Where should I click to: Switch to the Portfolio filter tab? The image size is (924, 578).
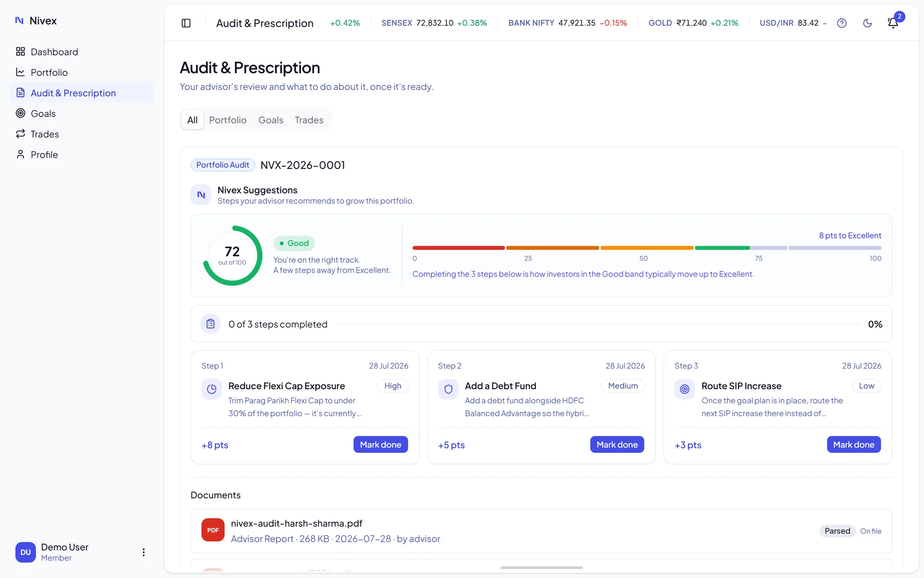pos(228,120)
